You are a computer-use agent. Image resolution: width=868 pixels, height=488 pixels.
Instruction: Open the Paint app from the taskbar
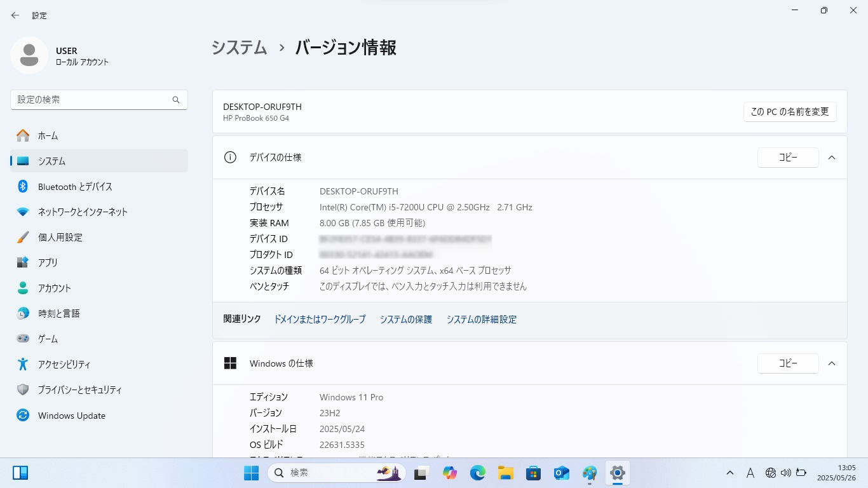[590, 473]
